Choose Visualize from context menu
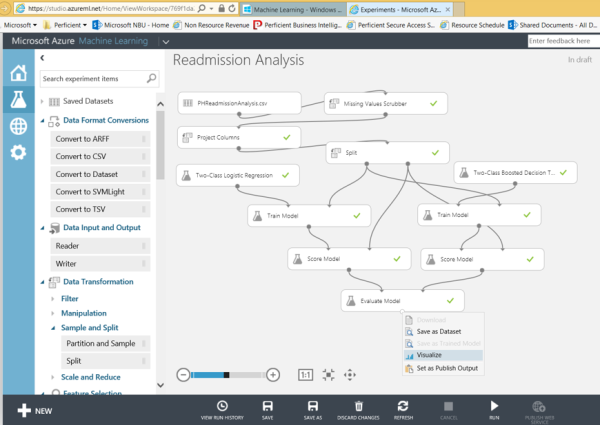The width and height of the screenshot is (600, 425). click(x=443, y=355)
